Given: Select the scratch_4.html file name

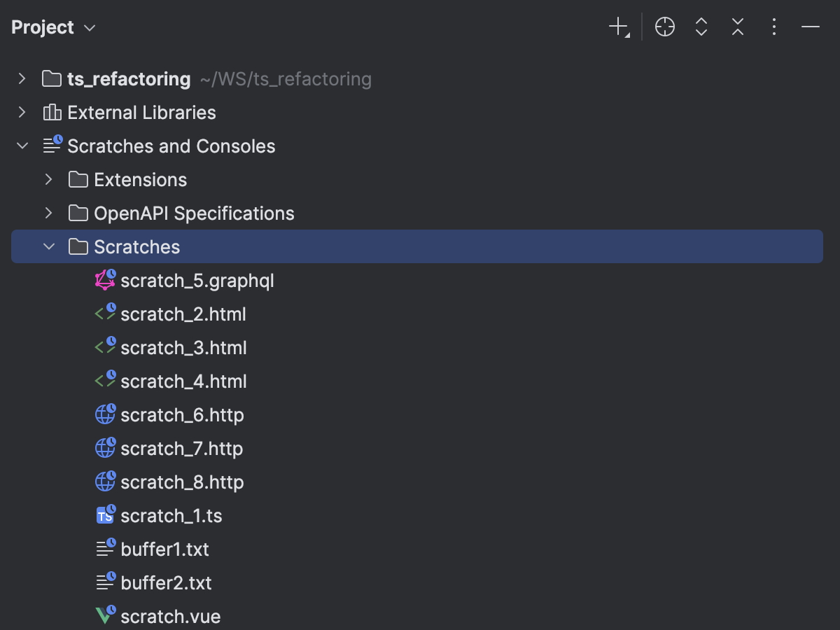Looking at the screenshot, I should coord(183,381).
